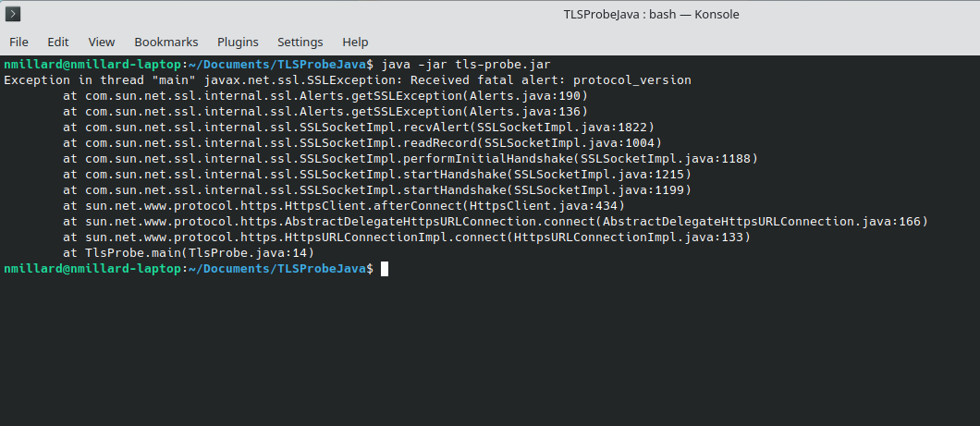The image size is (980, 426).
Task: Click the recvAlert stack frame line
Action: tap(359, 128)
